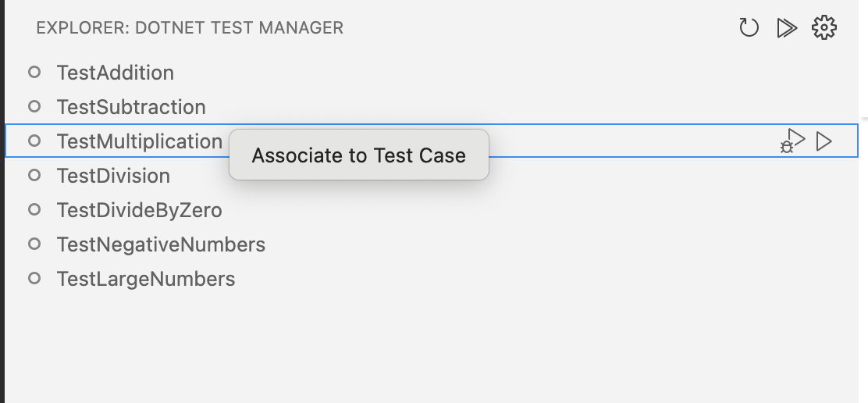
Task: Select the TestLargeNumbers test item
Action: pos(146,279)
